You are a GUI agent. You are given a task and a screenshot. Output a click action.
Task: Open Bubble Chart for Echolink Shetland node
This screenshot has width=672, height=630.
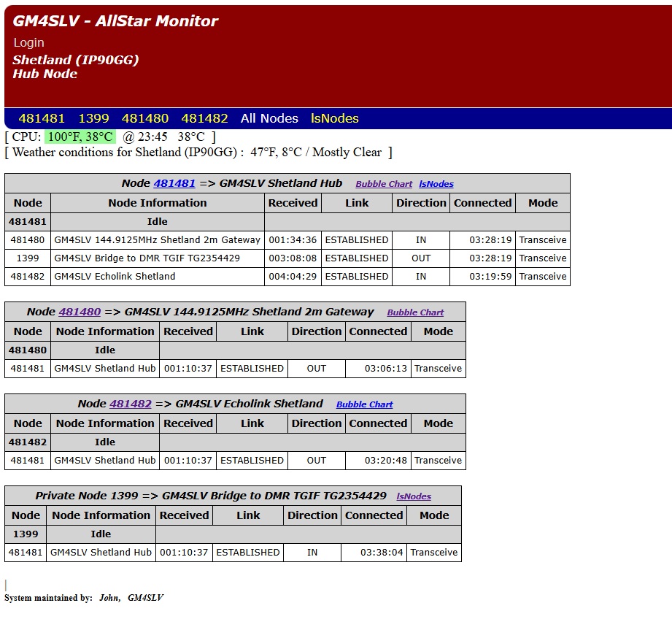364,404
